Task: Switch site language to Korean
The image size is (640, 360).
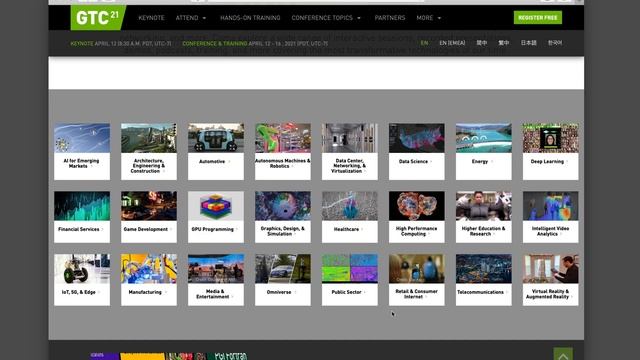Action: coord(555,43)
